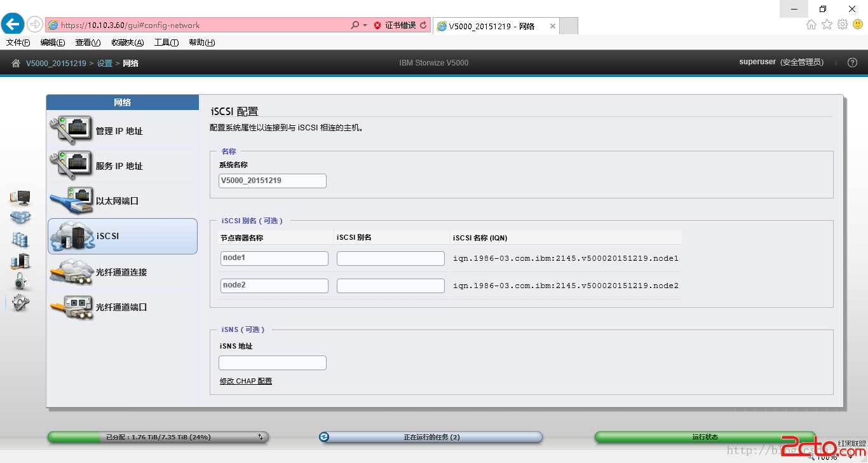Click the red certificate error shield icon

tap(377, 25)
